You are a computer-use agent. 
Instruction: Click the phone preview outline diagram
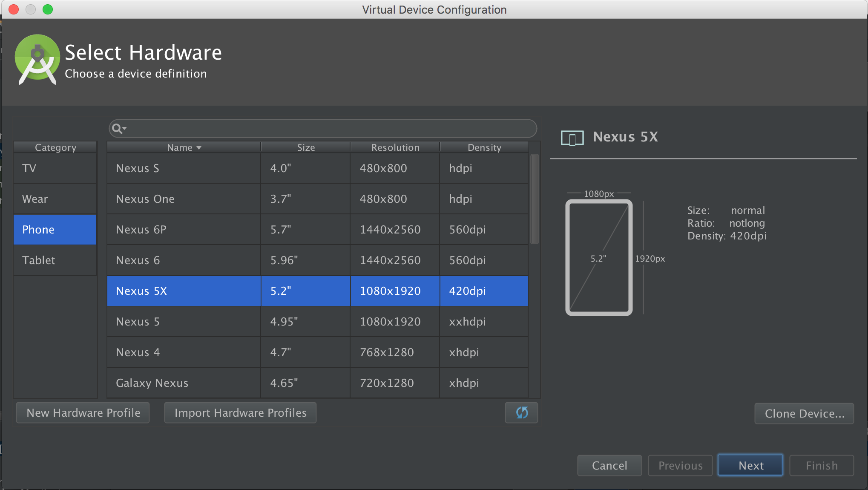(x=598, y=258)
